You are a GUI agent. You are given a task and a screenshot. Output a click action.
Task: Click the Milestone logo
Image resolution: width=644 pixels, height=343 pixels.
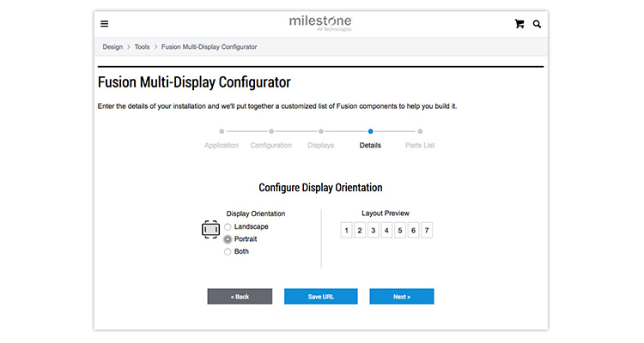tap(320, 23)
